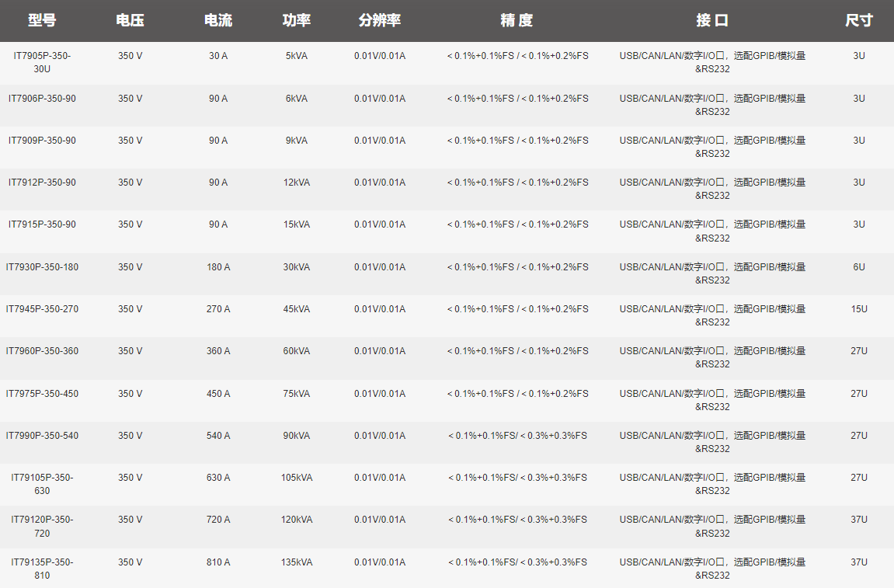This screenshot has width=894, height=588.
Task: Click the 120kVA power value
Action: [x=297, y=520]
